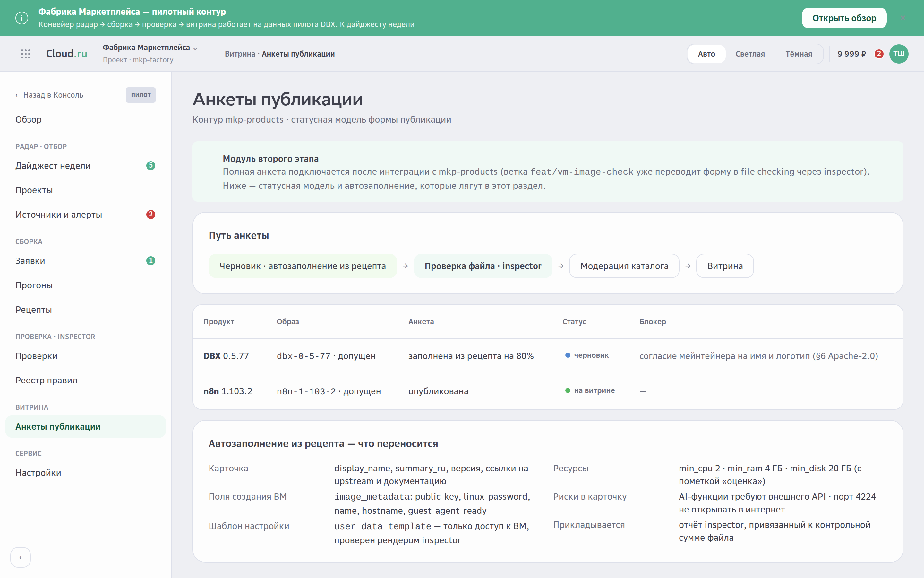Click the Прикладывается label
This screenshot has height=578, width=924.
(589, 525)
